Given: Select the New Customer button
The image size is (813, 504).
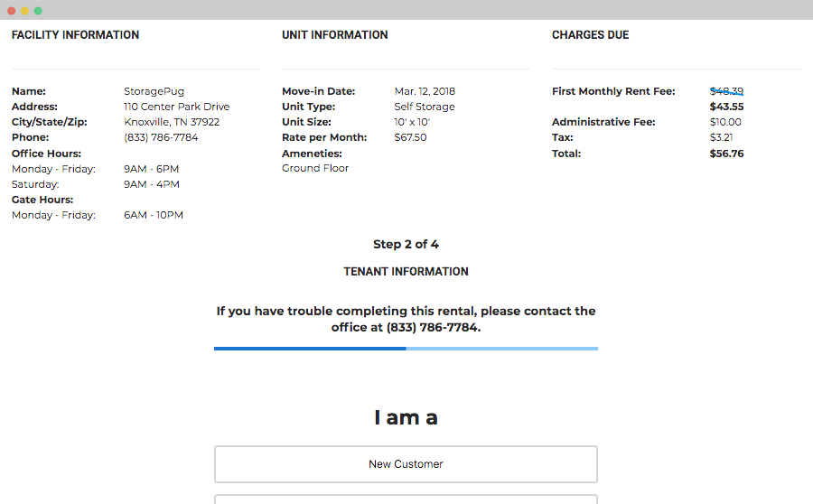Looking at the screenshot, I should coord(406,464).
